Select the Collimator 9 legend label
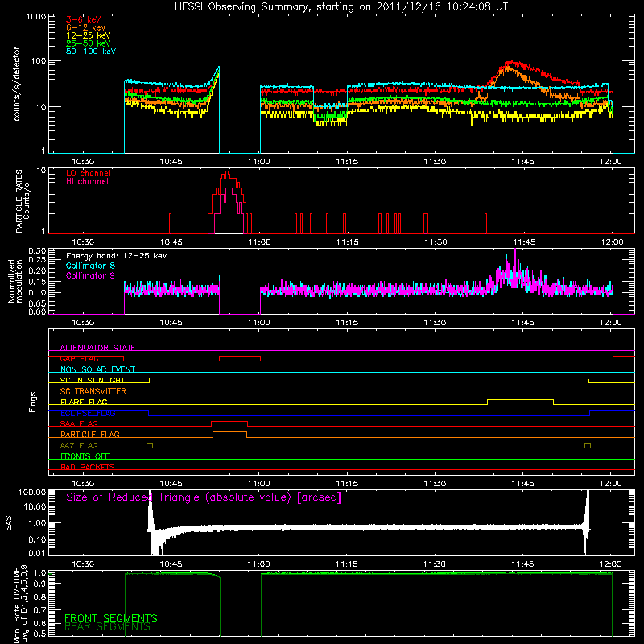The image size is (644, 644). click(90, 275)
